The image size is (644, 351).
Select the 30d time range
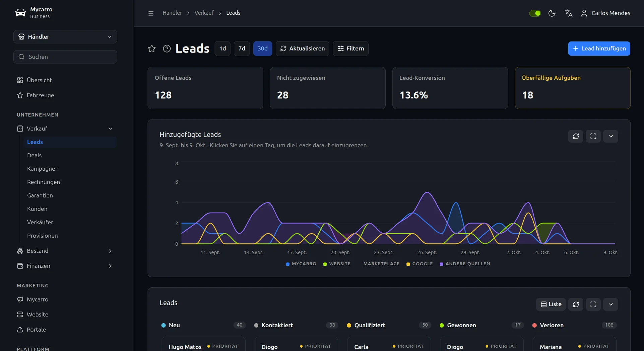click(263, 49)
